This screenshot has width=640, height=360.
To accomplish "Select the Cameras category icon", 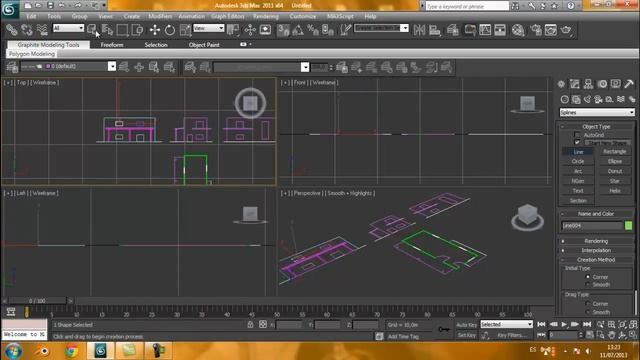I will click(x=598, y=99).
